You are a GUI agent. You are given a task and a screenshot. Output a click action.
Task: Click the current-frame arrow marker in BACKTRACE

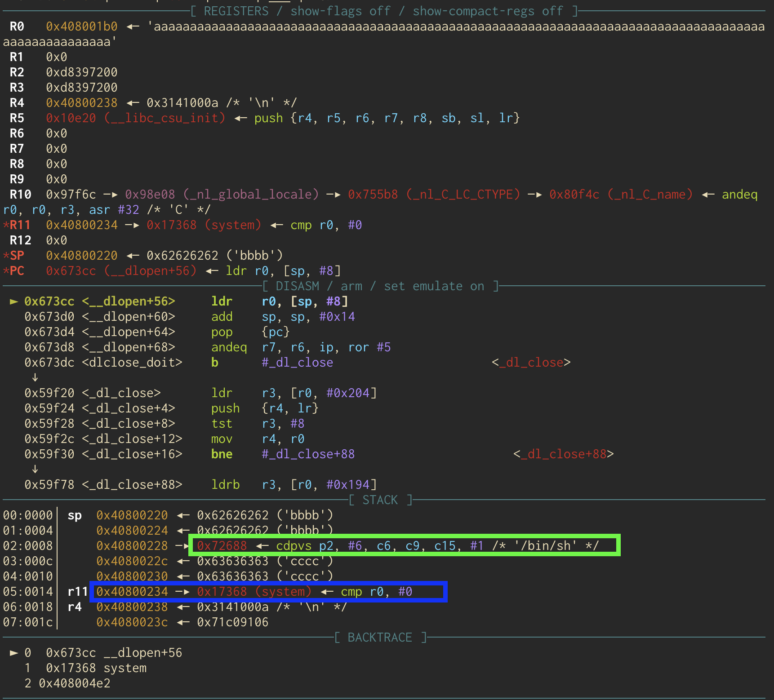13,653
